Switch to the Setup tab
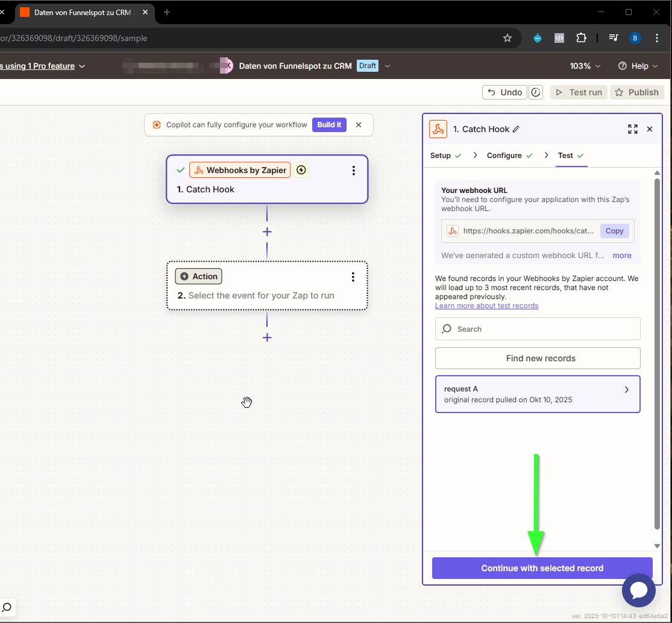 pyautogui.click(x=446, y=156)
